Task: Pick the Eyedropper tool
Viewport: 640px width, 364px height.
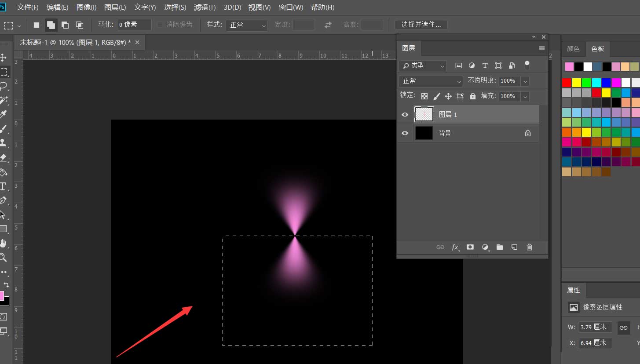Action: coord(4,115)
